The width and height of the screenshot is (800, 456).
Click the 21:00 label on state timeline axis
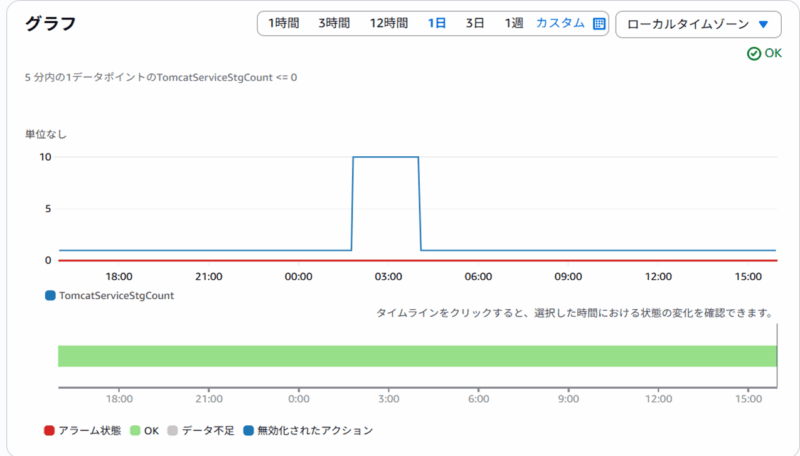pos(209,399)
